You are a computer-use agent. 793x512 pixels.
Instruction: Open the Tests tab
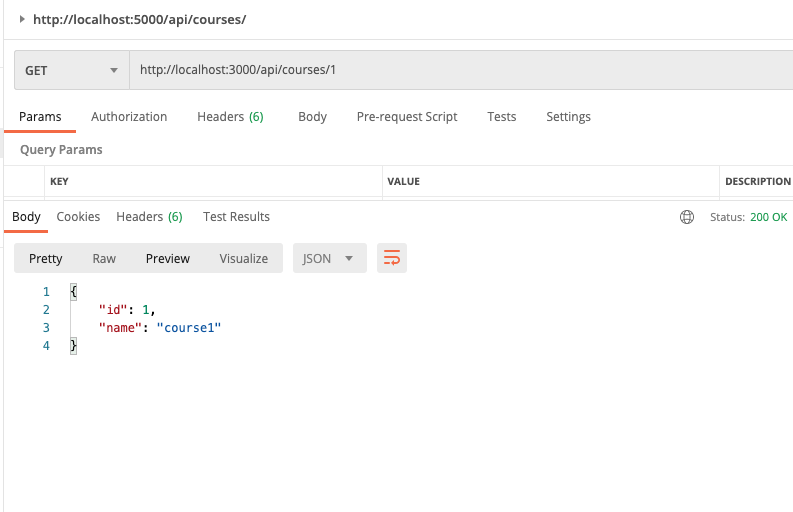(x=501, y=117)
